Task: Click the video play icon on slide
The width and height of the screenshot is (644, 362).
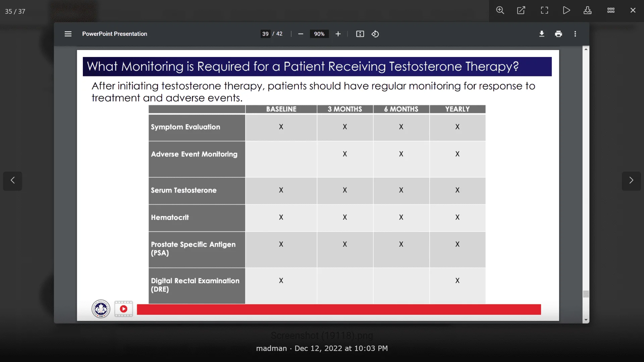Action: 123,309
